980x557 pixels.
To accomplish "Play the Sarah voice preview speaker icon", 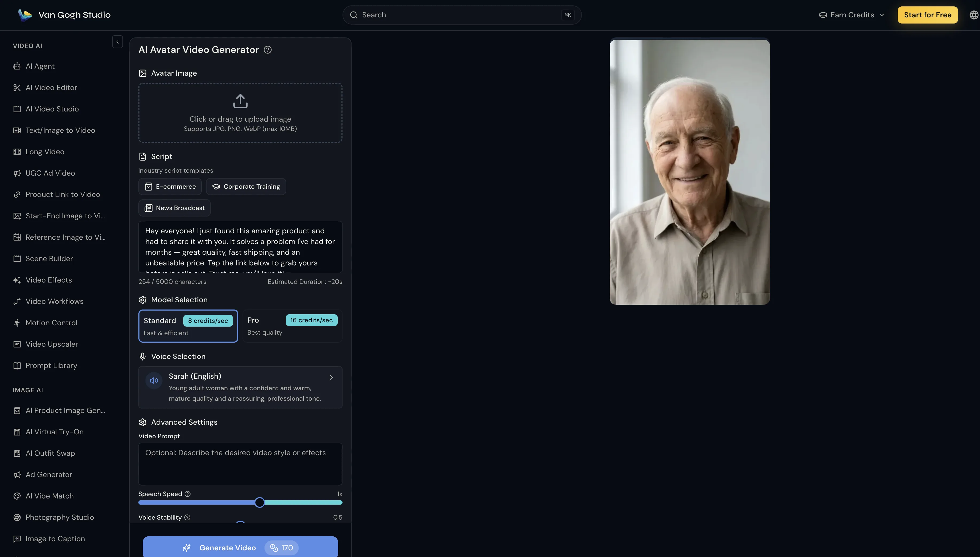I will (154, 381).
